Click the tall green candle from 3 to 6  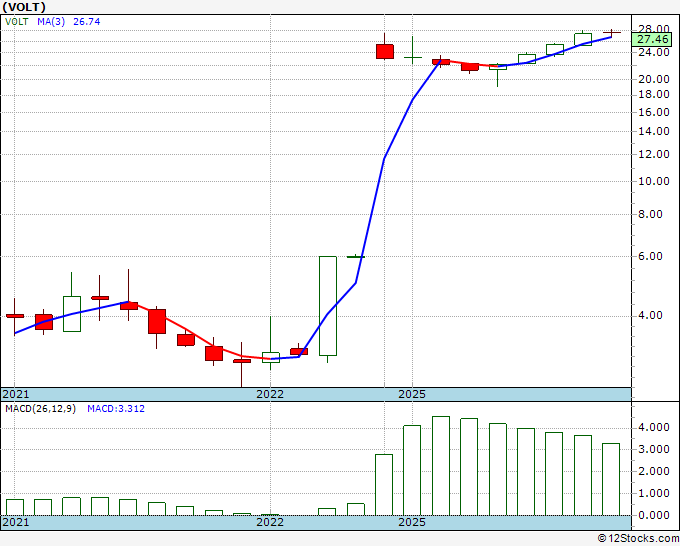[x=328, y=306]
